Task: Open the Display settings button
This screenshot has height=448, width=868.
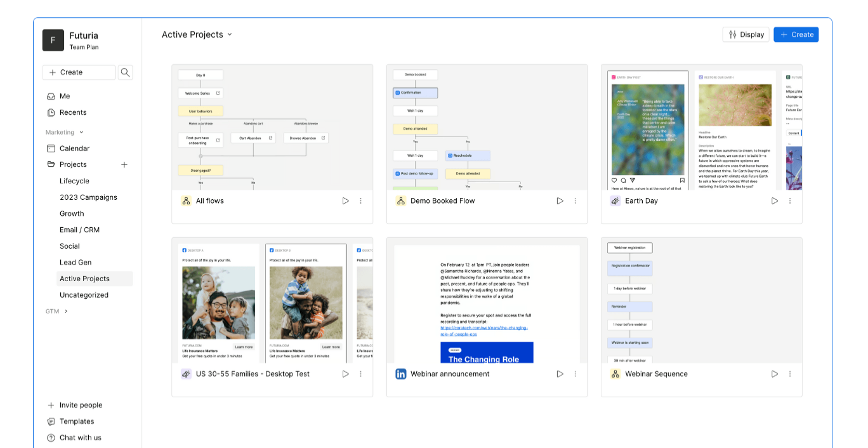Action: click(x=746, y=35)
